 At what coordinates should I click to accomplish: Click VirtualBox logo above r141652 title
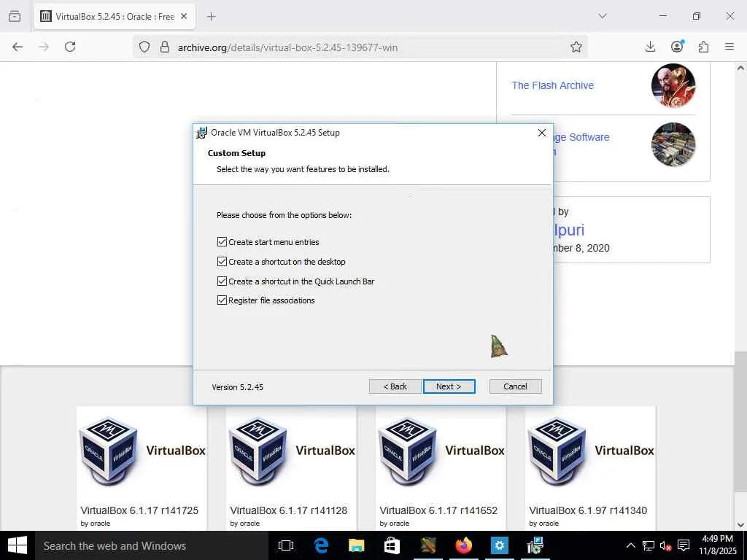[441, 451]
